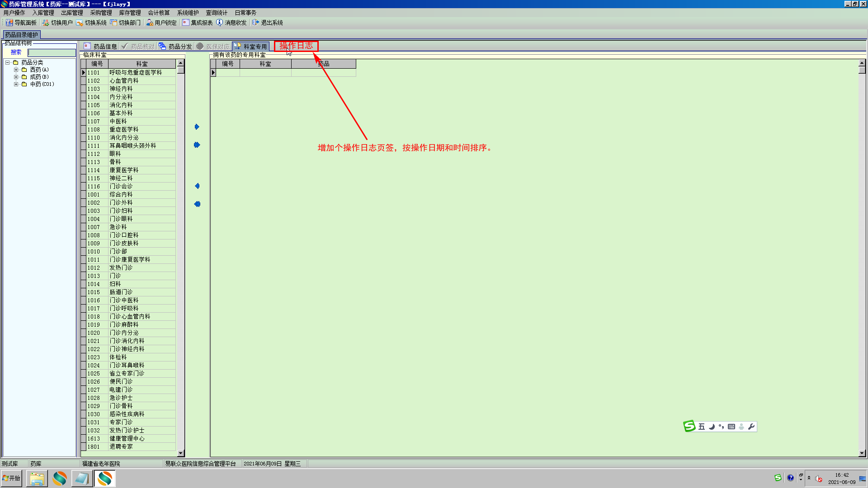This screenshot has height=488, width=868.
Task: Click the search input field
Action: pos(52,53)
